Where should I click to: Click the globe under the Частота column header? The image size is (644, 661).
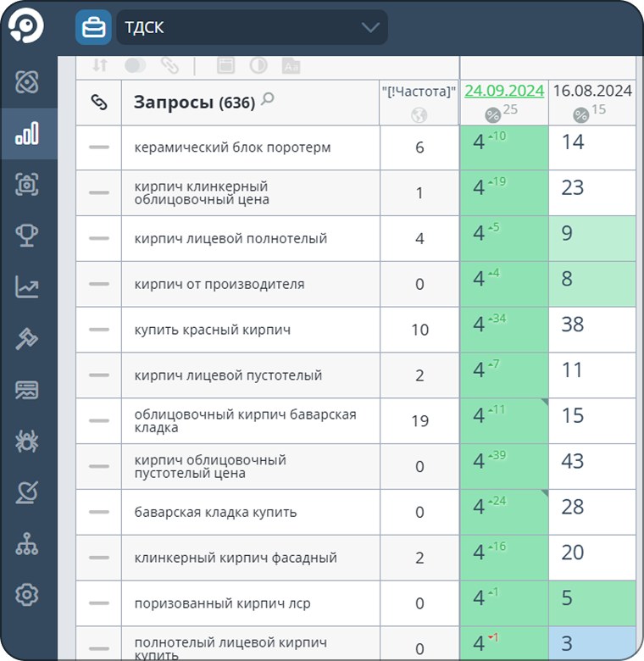coord(419,115)
